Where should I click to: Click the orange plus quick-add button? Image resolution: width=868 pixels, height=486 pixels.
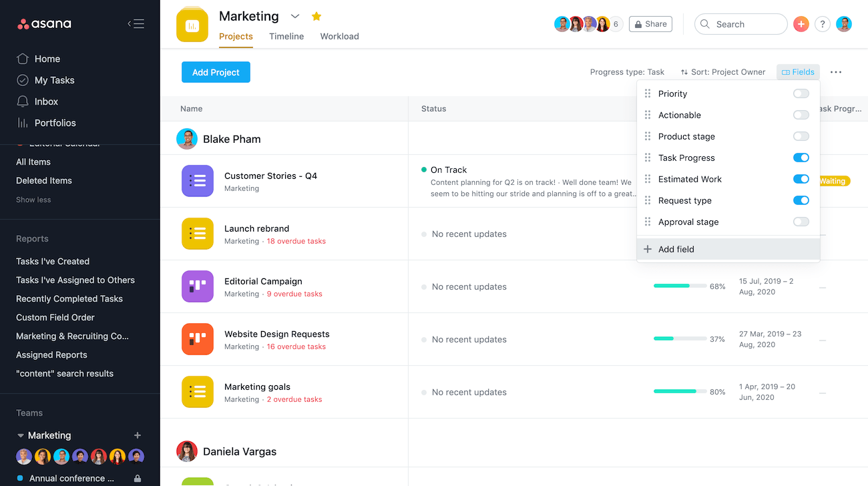(x=801, y=24)
